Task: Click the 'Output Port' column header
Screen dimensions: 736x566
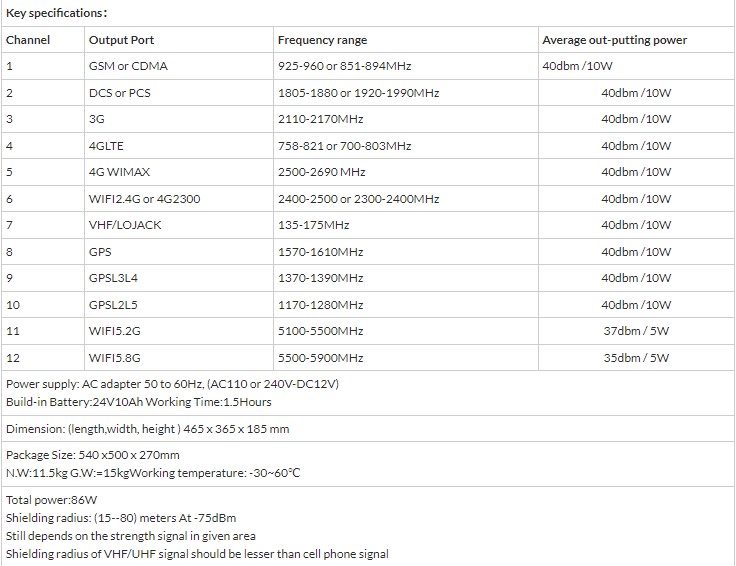Action: [x=121, y=40]
